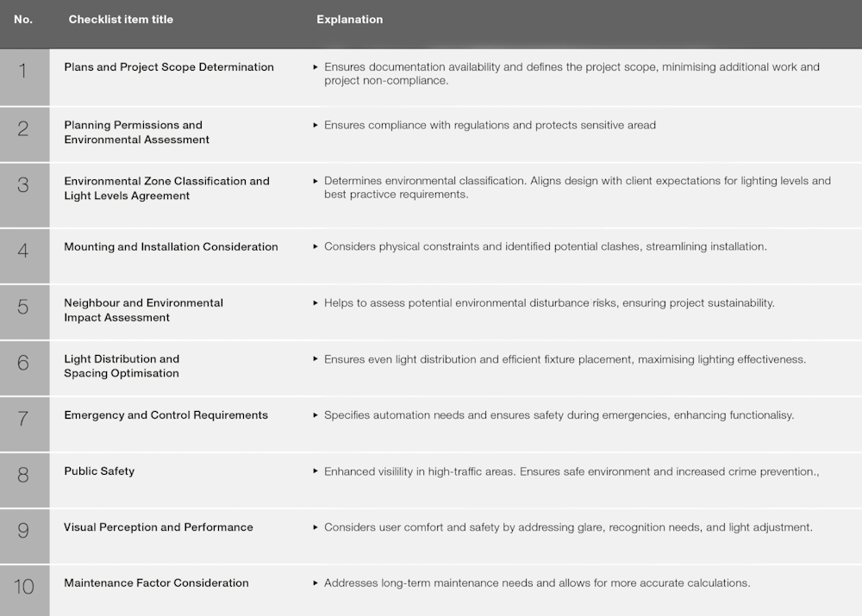Open "Plans and Project Scope Determination" title
This screenshot has width=862, height=616.
tap(169, 67)
